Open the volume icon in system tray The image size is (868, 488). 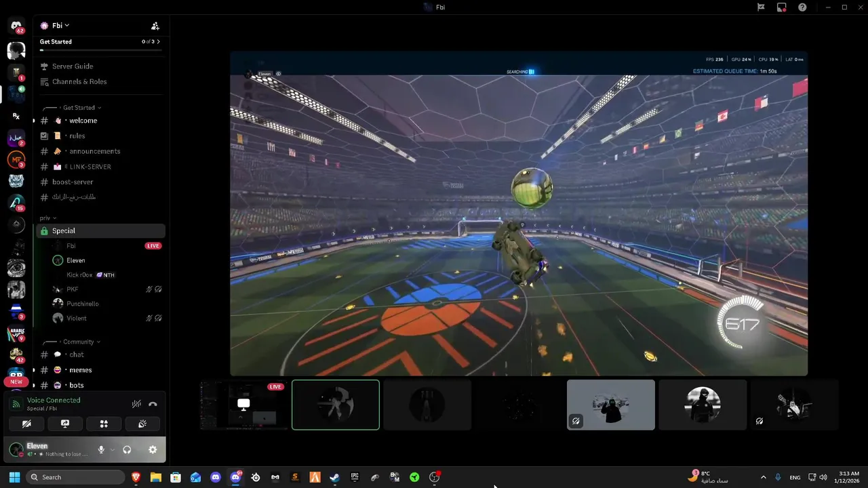[x=824, y=477]
